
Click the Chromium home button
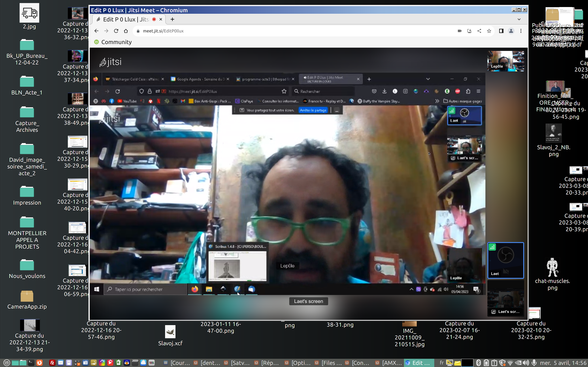click(x=126, y=31)
